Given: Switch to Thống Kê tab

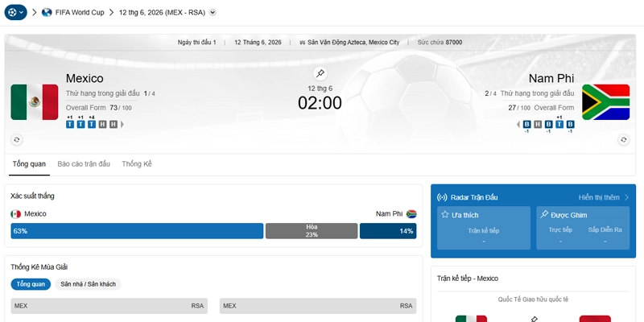Looking at the screenshot, I should (137, 164).
